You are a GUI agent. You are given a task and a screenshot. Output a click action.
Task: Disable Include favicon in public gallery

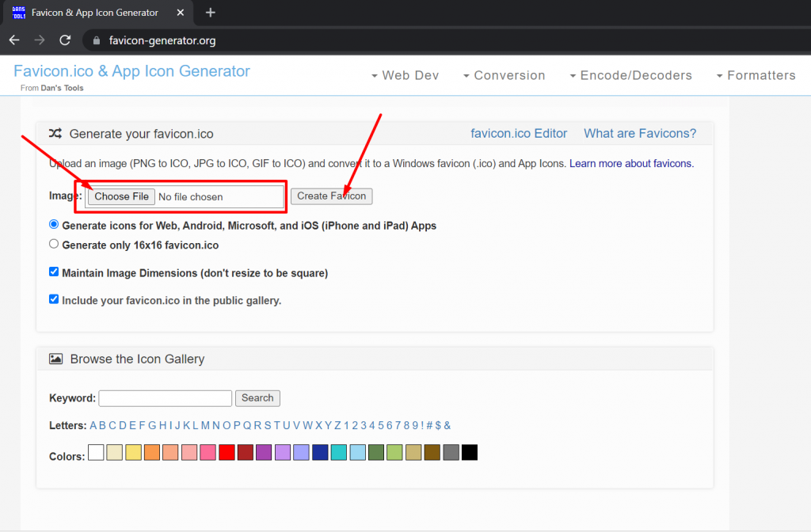[x=54, y=300]
